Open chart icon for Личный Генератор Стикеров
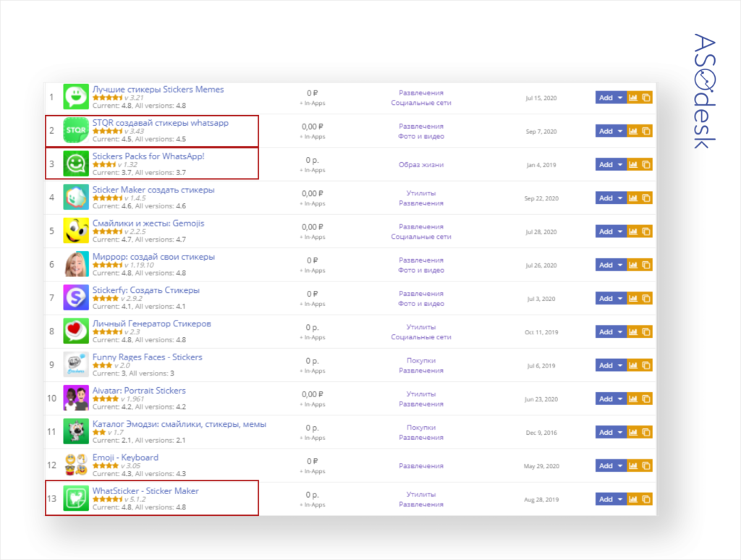Viewport: 741px width, 560px height. (633, 332)
